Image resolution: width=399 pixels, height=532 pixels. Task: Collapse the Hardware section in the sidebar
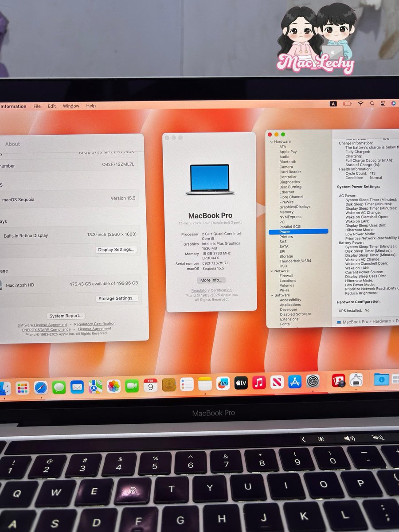pos(271,142)
